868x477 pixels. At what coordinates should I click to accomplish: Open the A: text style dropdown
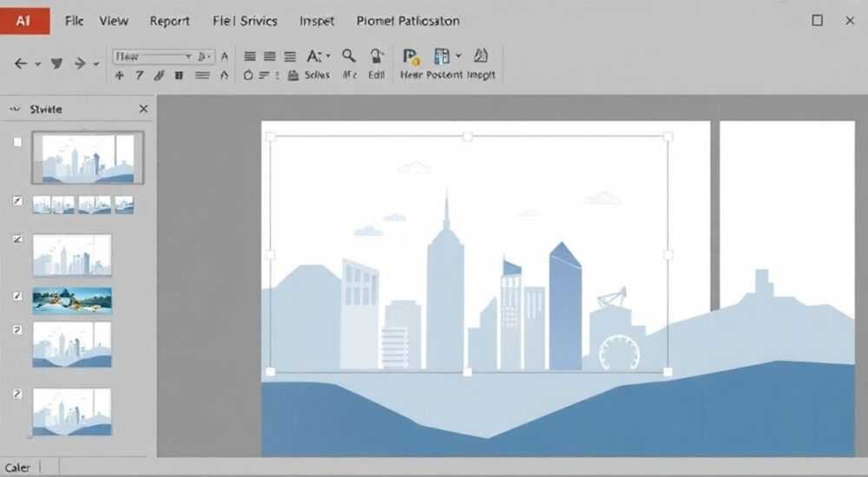pyautogui.click(x=328, y=56)
